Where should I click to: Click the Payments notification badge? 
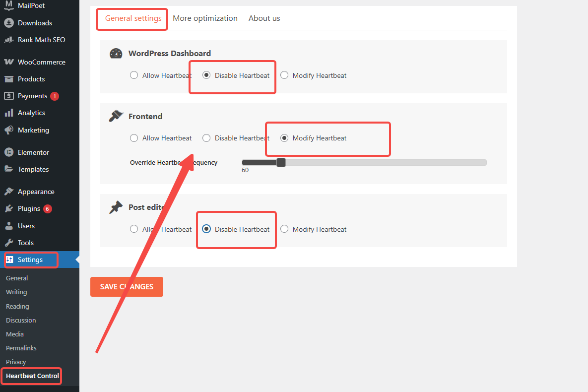point(55,96)
